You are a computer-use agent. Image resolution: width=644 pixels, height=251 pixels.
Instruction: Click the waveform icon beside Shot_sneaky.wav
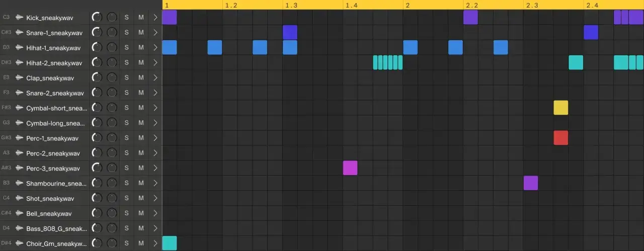click(20, 198)
